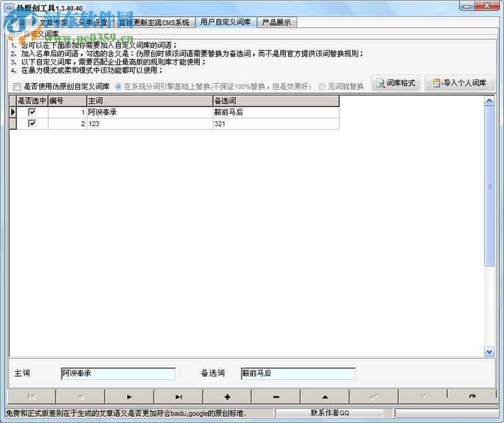Image resolution: width=504 pixels, height=423 pixels.
Task: Uncheck the selection box for the 123 row
Action: click(x=32, y=123)
